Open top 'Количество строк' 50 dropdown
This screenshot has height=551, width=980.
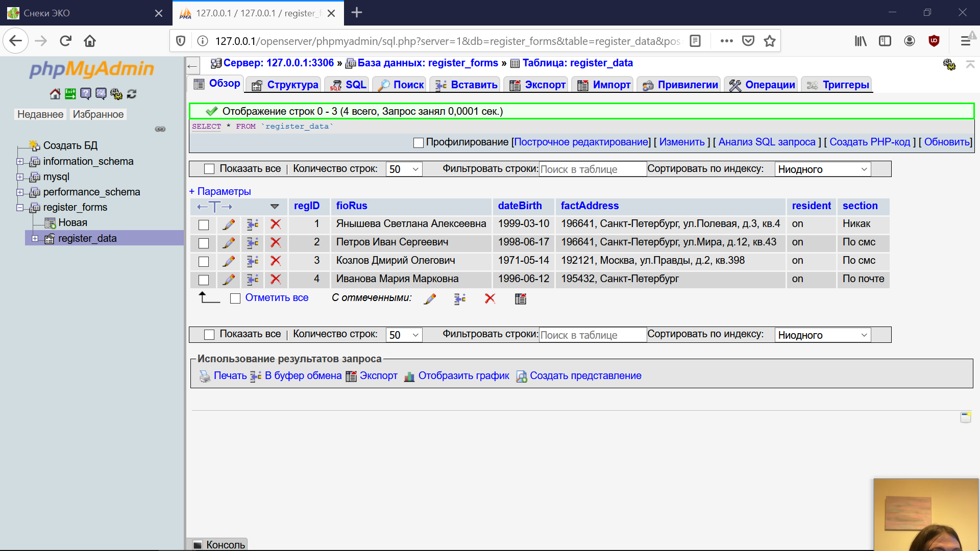pos(404,169)
